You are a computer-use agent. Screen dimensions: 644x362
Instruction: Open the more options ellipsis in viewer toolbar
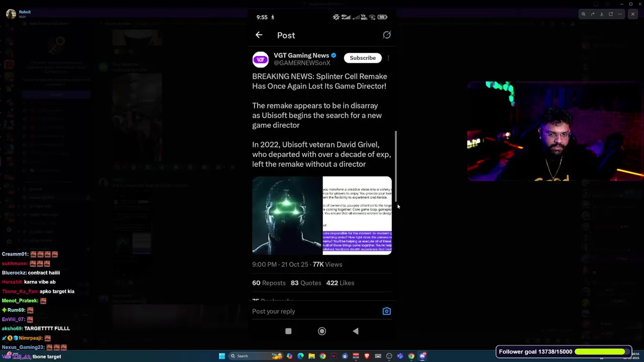620,14
